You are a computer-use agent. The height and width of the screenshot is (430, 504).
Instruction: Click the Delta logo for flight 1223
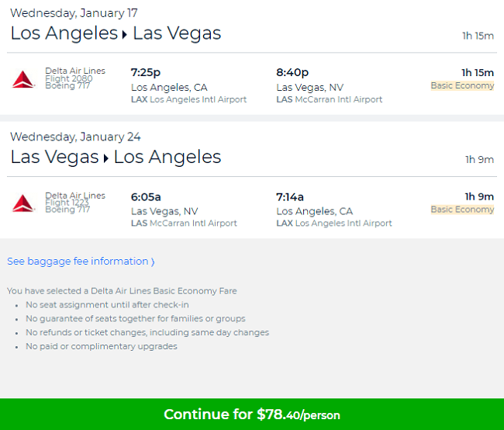point(23,203)
